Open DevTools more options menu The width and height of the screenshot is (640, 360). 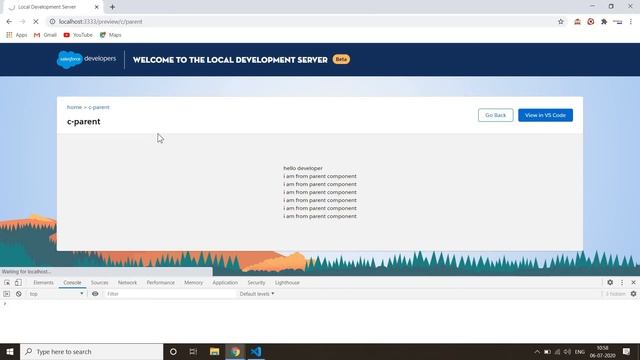(x=622, y=282)
